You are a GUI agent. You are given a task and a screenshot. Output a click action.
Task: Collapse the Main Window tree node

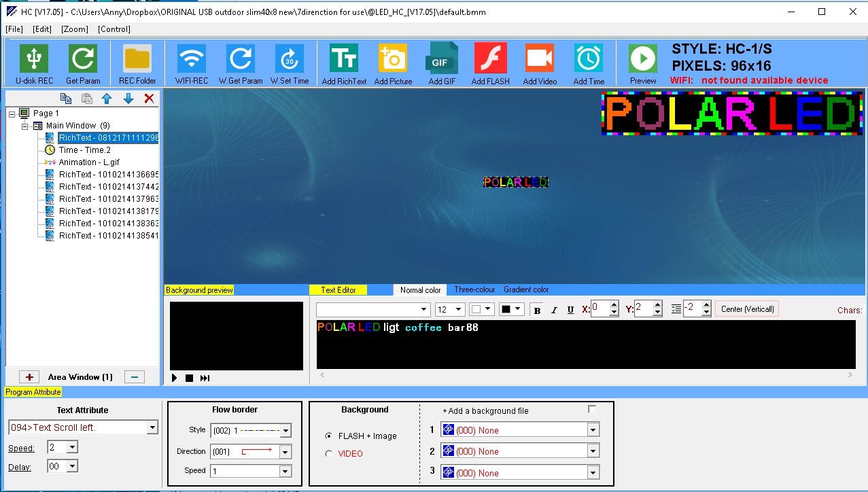click(25, 126)
